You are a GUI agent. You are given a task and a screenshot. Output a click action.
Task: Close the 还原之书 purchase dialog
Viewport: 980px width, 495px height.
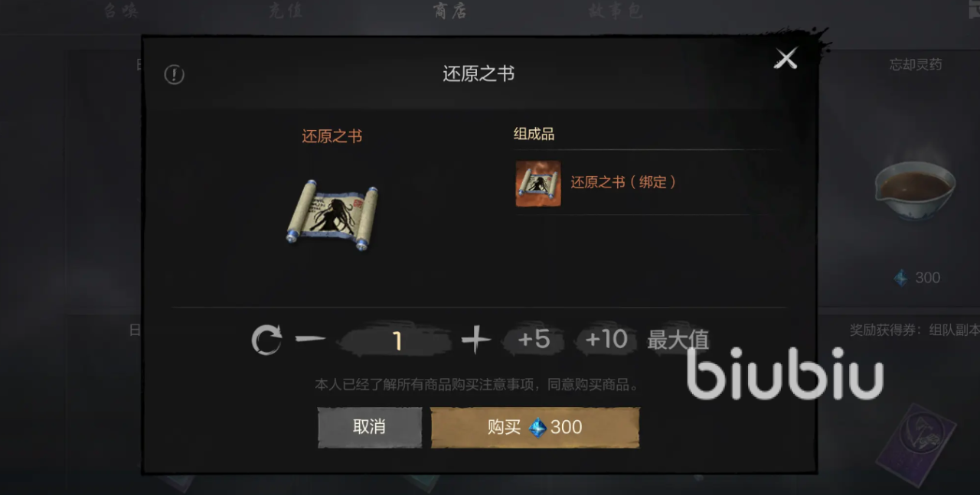786,58
